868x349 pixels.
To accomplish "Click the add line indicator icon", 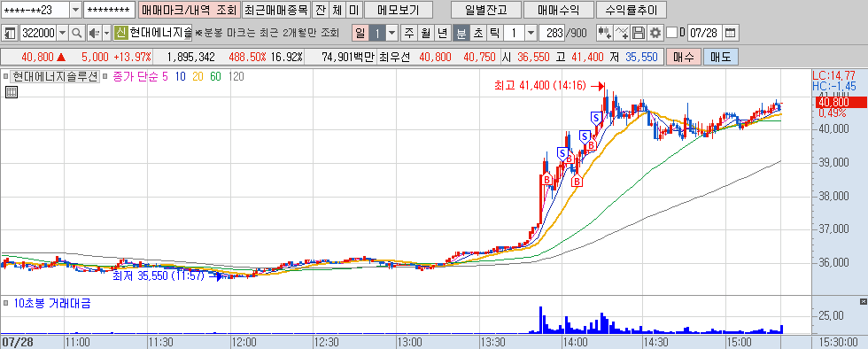I will [x=622, y=34].
